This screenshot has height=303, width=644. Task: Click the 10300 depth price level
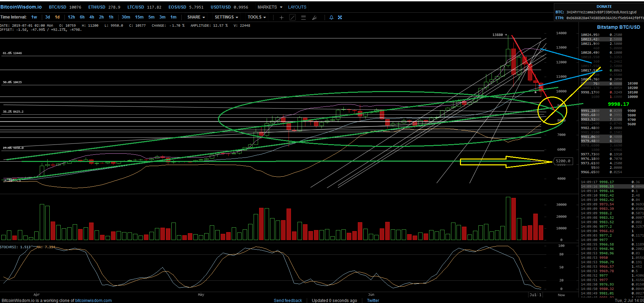coord(632,84)
